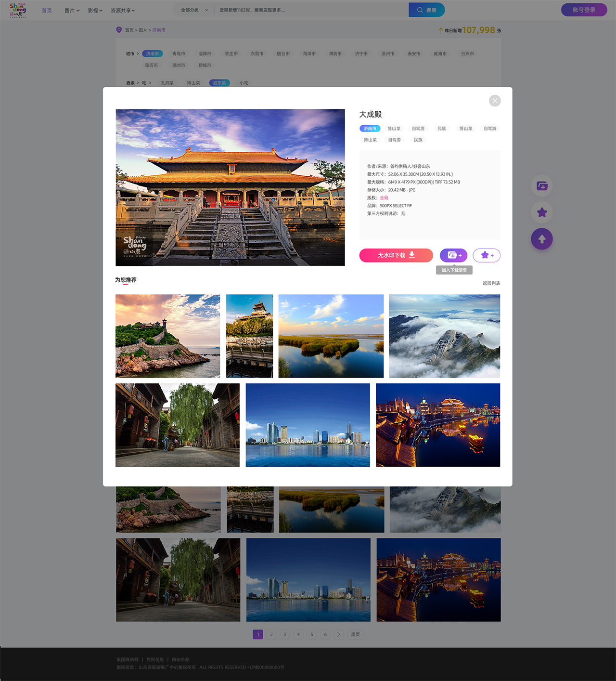This screenshot has height=681, width=616.
Task: Select the 济南市 city filter behind the dialog
Action: click(152, 54)
